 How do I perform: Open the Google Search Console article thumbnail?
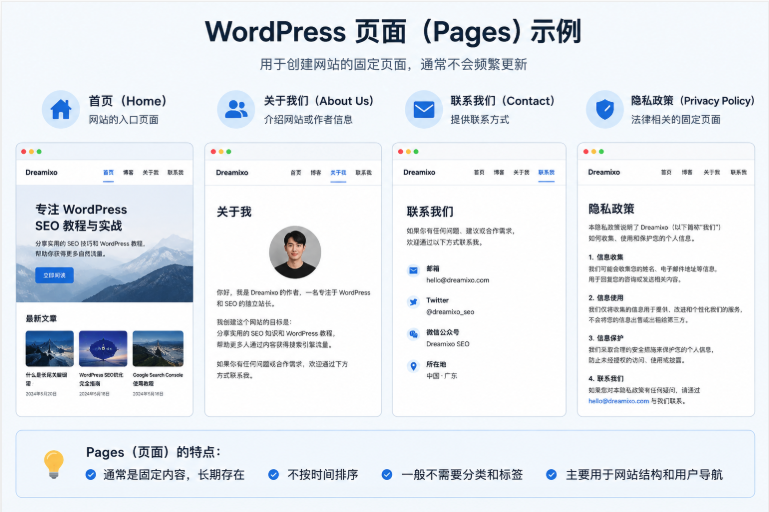(158, 348)
